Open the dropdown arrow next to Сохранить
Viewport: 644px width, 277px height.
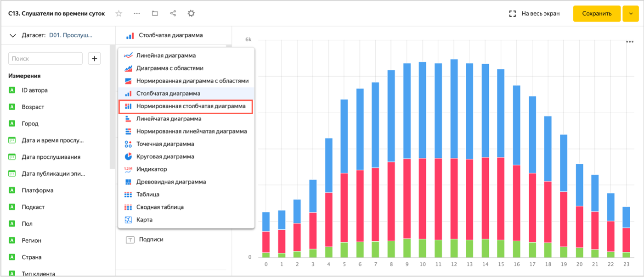click(x=631, y=14)
